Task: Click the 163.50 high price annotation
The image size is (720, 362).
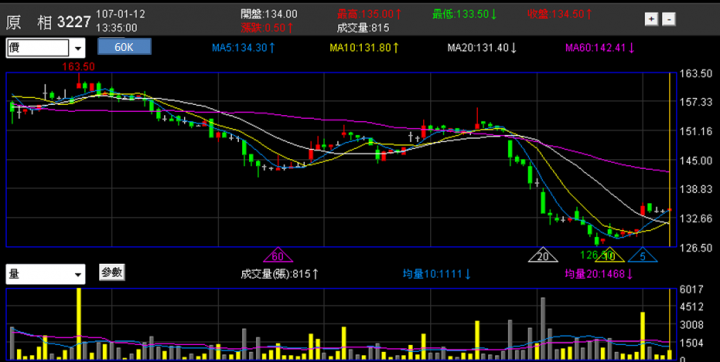Action: tap(79, 67)
